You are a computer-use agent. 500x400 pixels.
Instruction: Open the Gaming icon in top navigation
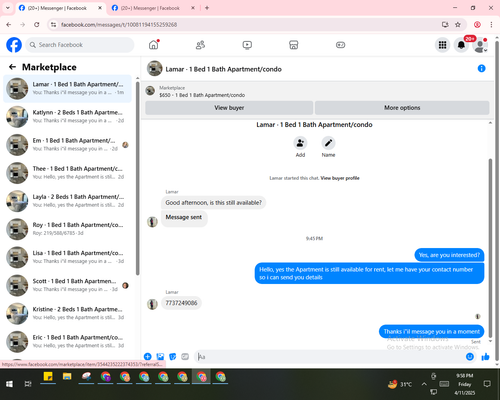(340, 45)
